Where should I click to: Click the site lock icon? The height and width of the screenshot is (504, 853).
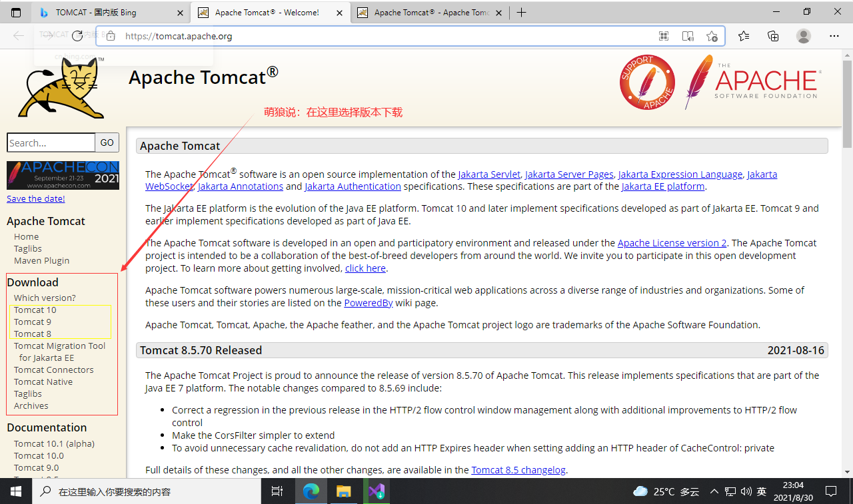(111, 36)
